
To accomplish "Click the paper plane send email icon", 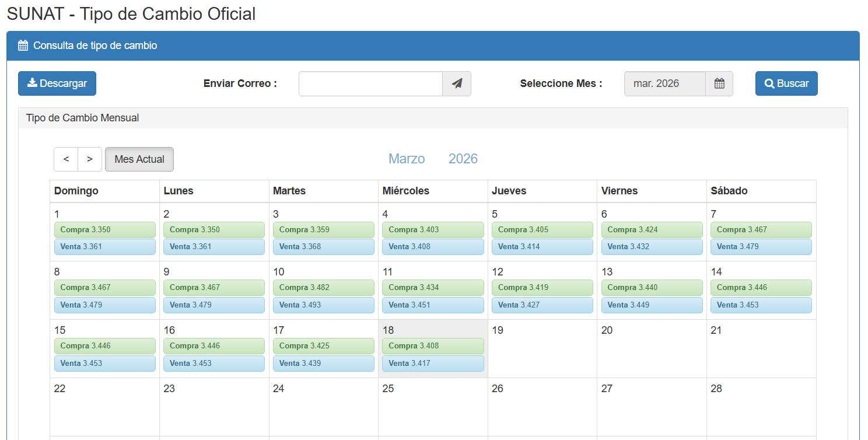I will [457, 83].
